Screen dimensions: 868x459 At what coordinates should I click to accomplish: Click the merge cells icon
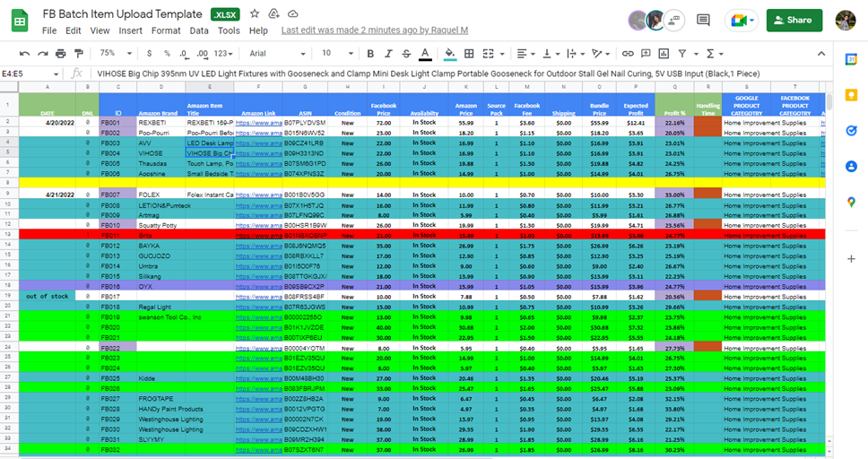coord(488,54)
